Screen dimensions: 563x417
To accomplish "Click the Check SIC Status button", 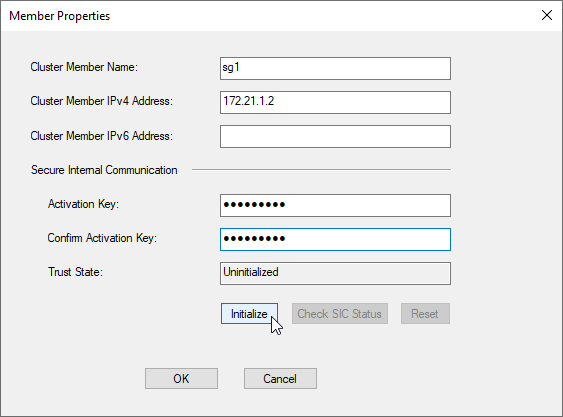I will pos(340,314).
